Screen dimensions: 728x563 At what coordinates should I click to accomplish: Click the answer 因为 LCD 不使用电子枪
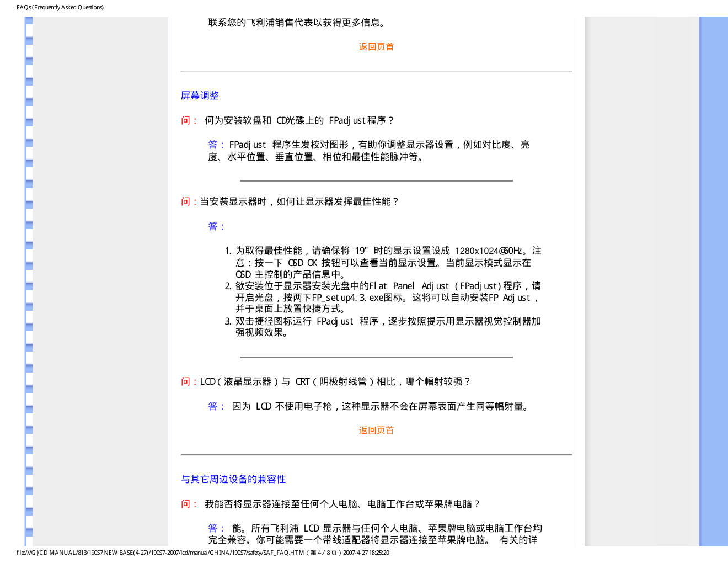pyautogui.click(x=381, y=407)
